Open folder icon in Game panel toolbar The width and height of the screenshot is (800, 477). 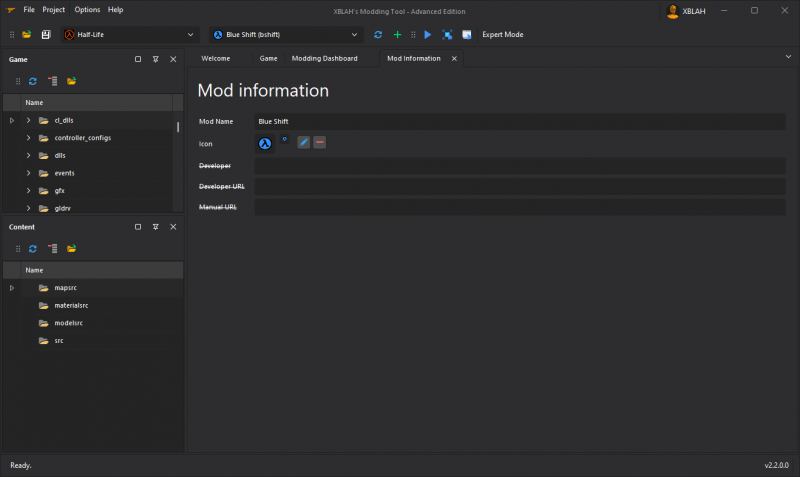coord(71,81)
